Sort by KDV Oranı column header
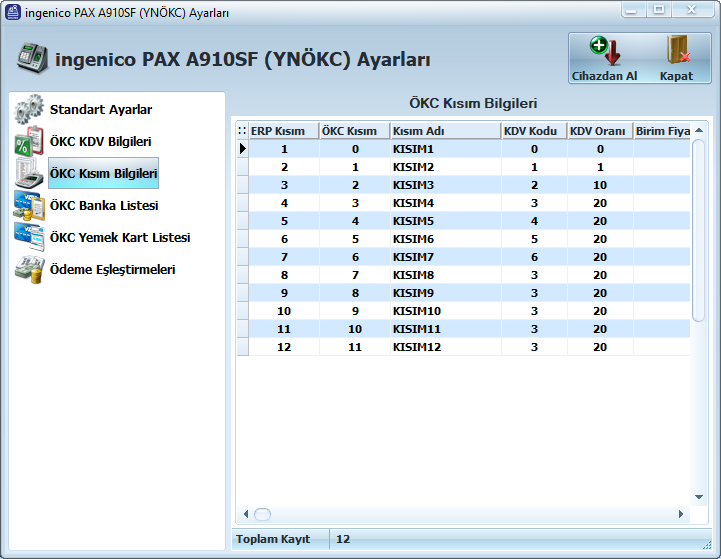The width and height of the screenshot is (721, 559). click(600, 131)
